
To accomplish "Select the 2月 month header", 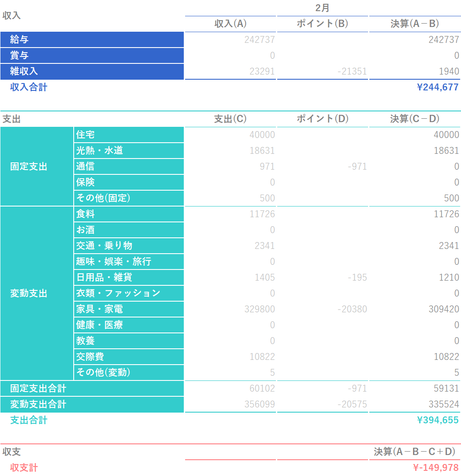I will 322,8.
